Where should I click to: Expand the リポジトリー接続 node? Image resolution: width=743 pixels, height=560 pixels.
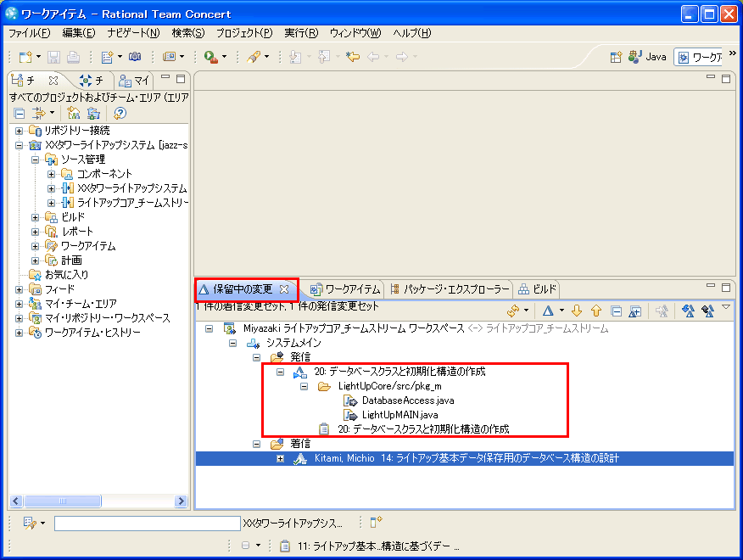coord(19,131)
